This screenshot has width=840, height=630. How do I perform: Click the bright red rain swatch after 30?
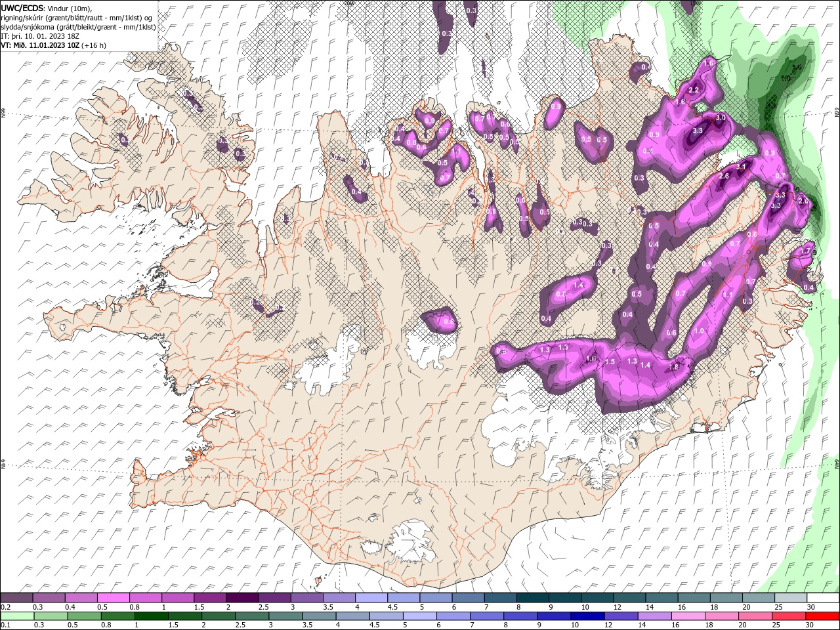coord(823,616)
